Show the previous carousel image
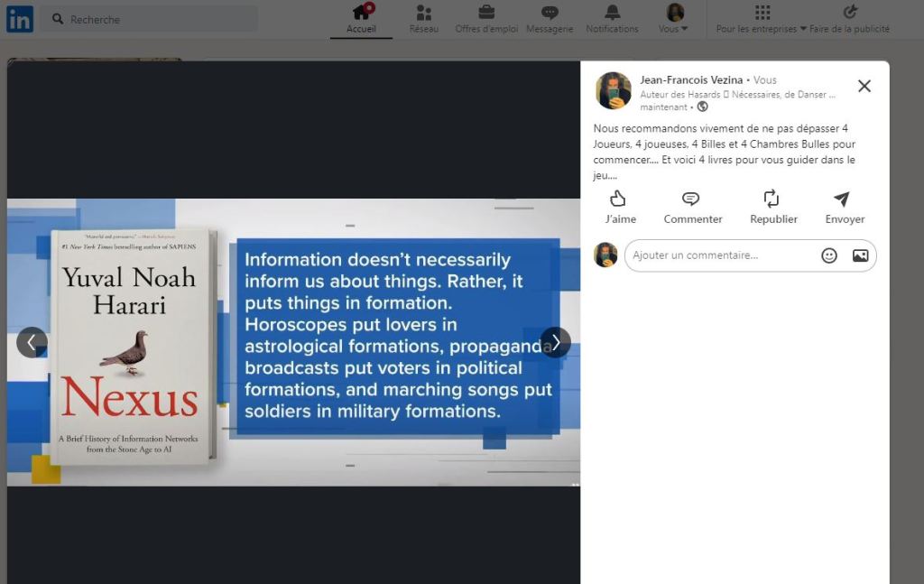The image size is (924, 584). click(32, 342)
